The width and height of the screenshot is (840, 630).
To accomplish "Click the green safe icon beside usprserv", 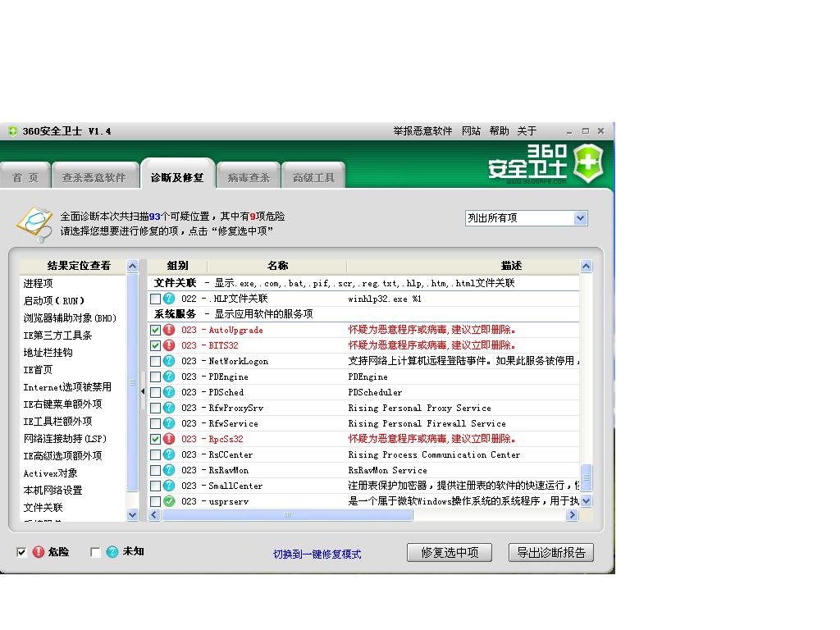I will pos(169,501).
